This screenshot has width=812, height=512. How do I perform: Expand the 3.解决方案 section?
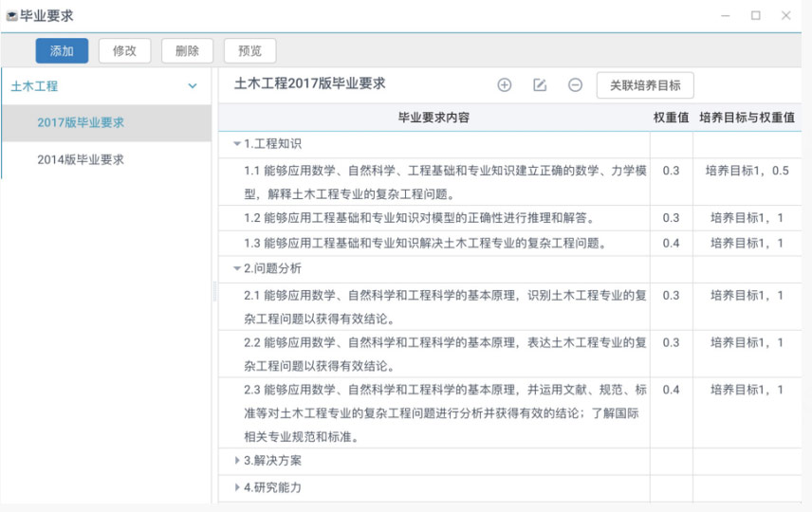pyautogui.click(x=237, y=462)
